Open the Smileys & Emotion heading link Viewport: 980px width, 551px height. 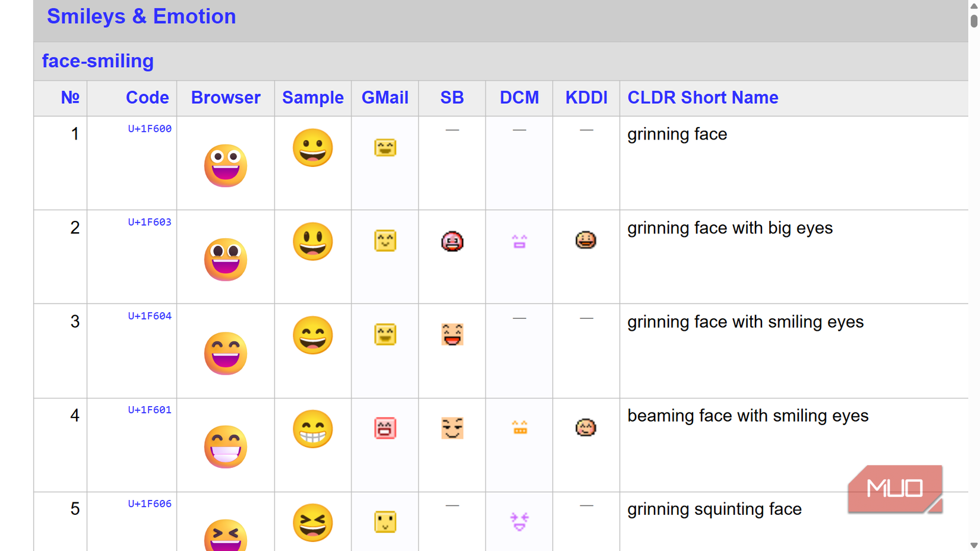click(141, 17)
